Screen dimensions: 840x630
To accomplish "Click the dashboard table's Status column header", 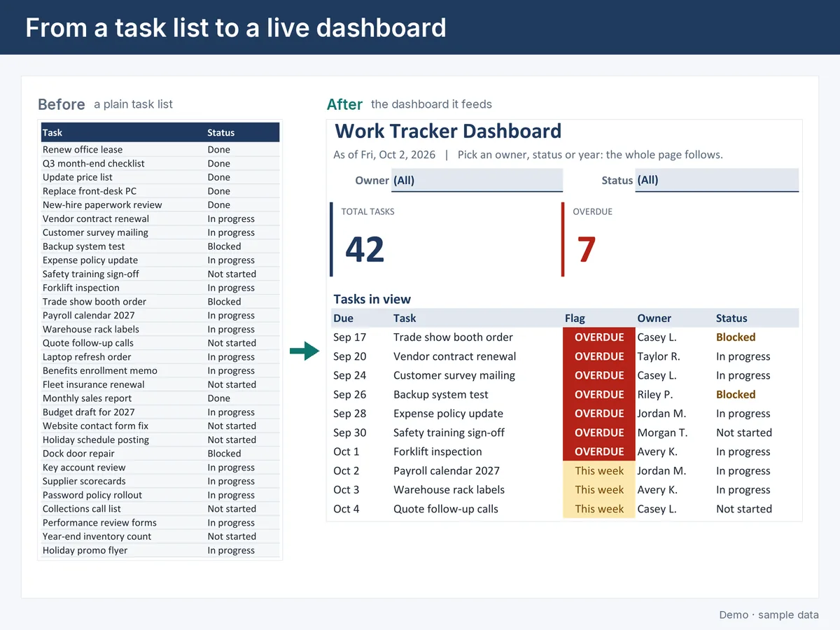I will pos(731,318).
